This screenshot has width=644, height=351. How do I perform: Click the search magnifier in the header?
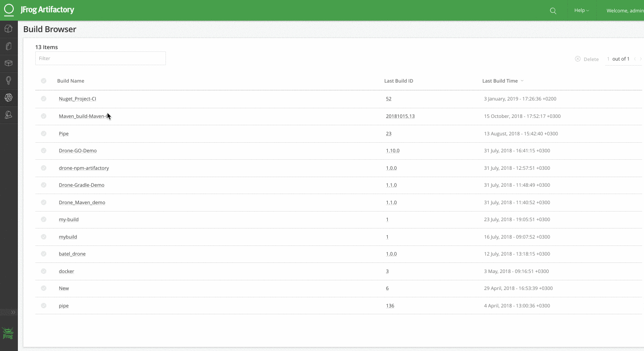click(x=553, y=11)
